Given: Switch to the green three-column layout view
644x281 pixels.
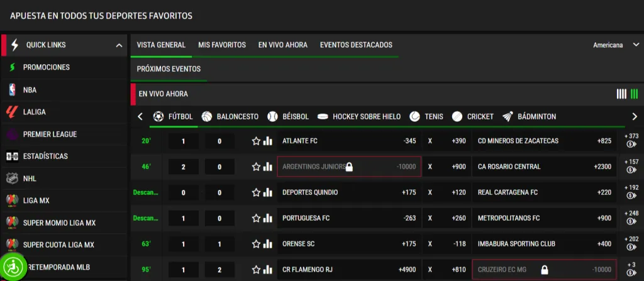Looking at the screenshot, I should (x=634, y=94).
